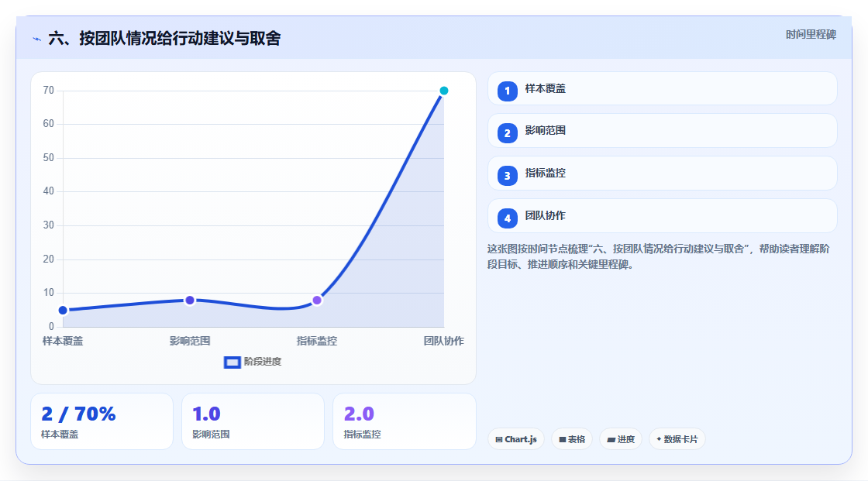Select the 影响范围 milestone item
This screenshot has height=481, width=868.
click(662, 131)
